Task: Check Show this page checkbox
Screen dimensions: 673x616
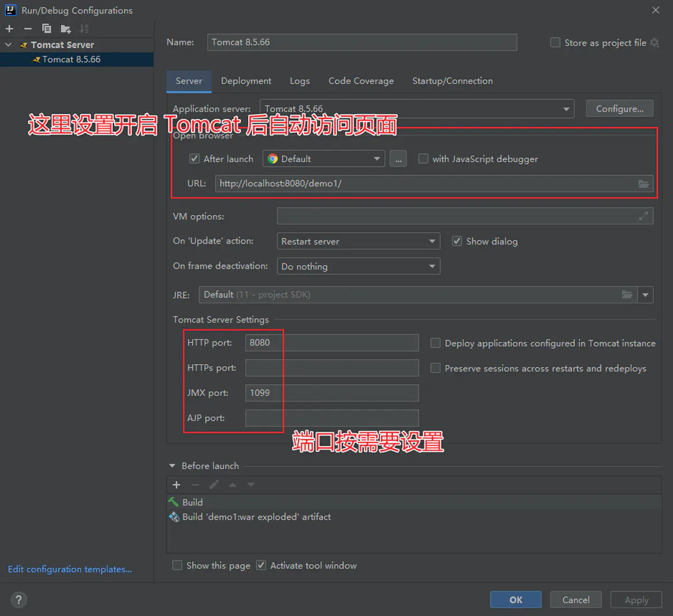Action: (177, 566)
